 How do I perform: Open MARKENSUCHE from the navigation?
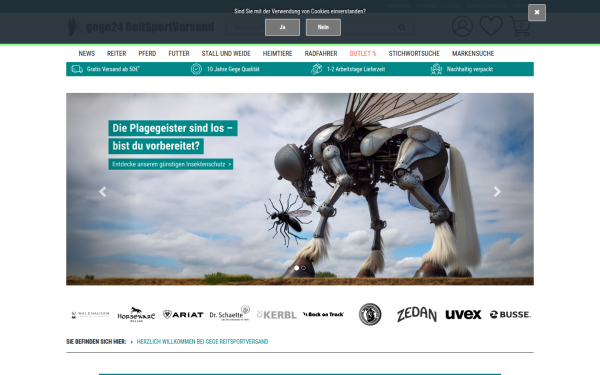point(473,54)
